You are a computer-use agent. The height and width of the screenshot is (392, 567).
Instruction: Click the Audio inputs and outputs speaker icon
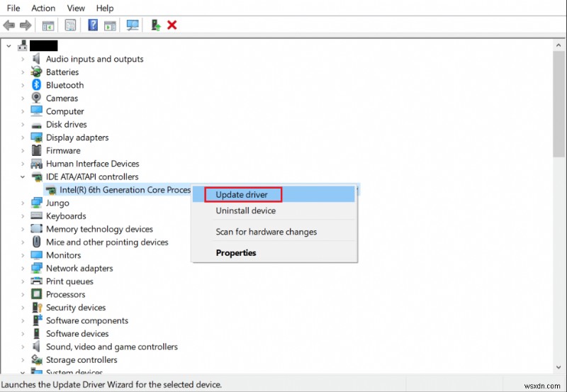(x=36, y=59)
